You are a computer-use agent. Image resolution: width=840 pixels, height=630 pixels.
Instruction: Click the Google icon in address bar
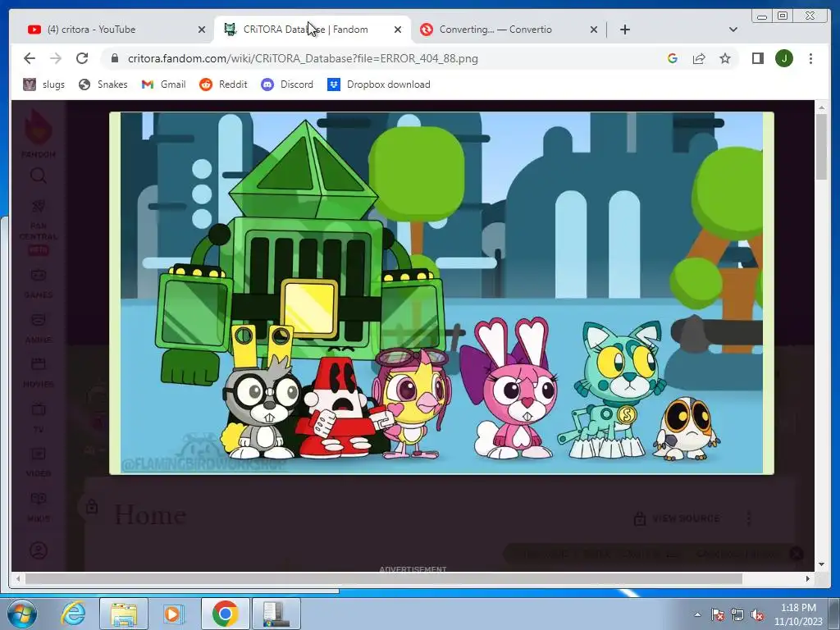coord(673,58)
